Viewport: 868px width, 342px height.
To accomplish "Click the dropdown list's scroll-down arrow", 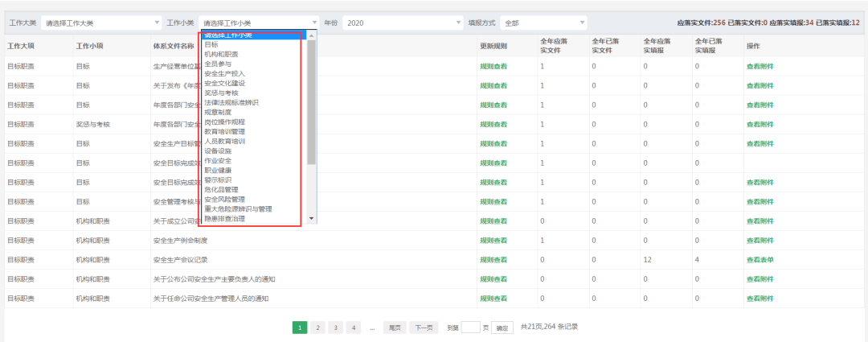I will pyautogui.click(x=312, y=218).
